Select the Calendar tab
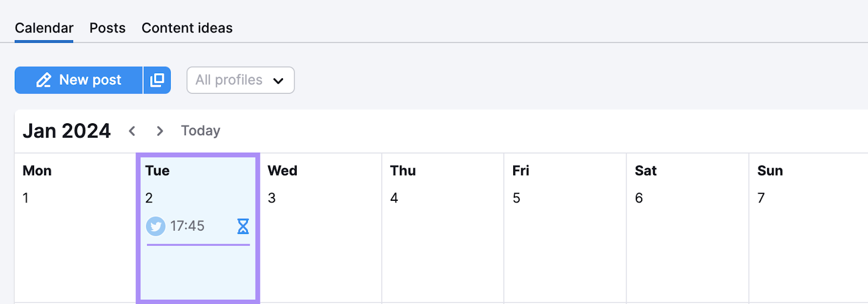Screen dimensions: 868x304 (44, 28)
